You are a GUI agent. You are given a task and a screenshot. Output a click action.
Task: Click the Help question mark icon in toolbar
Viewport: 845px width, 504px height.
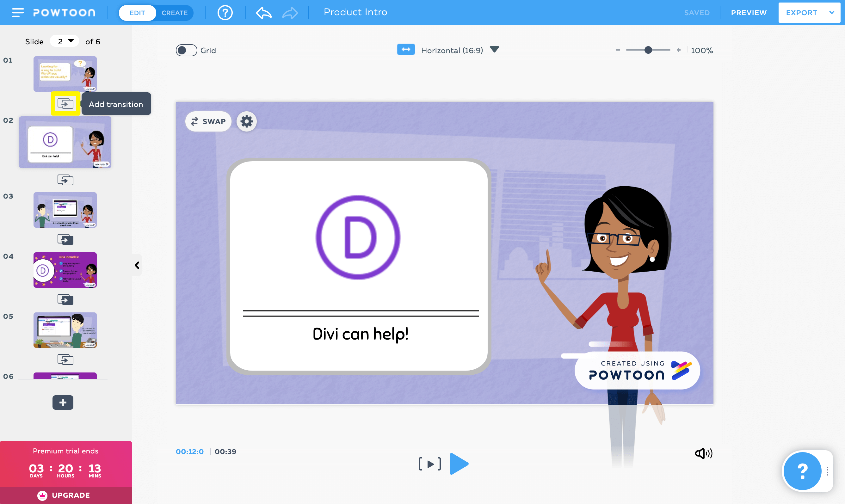tap(225, 13)
